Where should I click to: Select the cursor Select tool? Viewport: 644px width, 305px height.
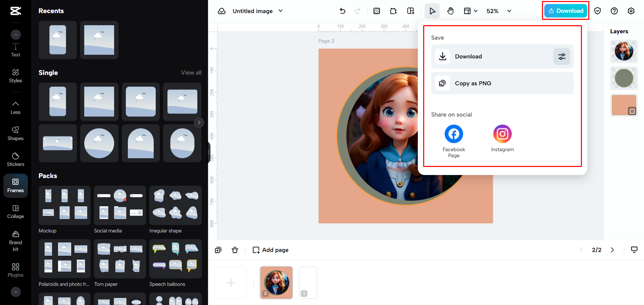(432, 11)
